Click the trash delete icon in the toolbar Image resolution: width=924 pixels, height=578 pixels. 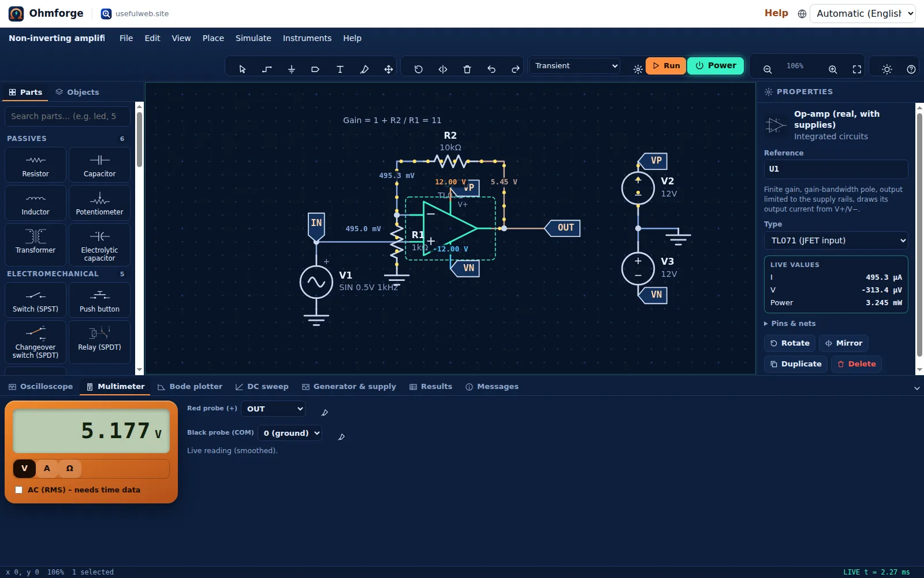click(x=467, y=69)
